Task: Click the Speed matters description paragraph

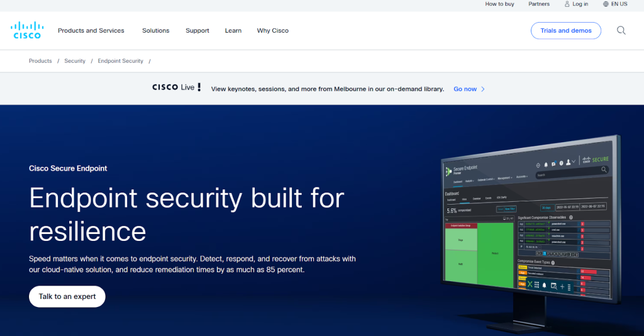Action: [x=192, y=264]
